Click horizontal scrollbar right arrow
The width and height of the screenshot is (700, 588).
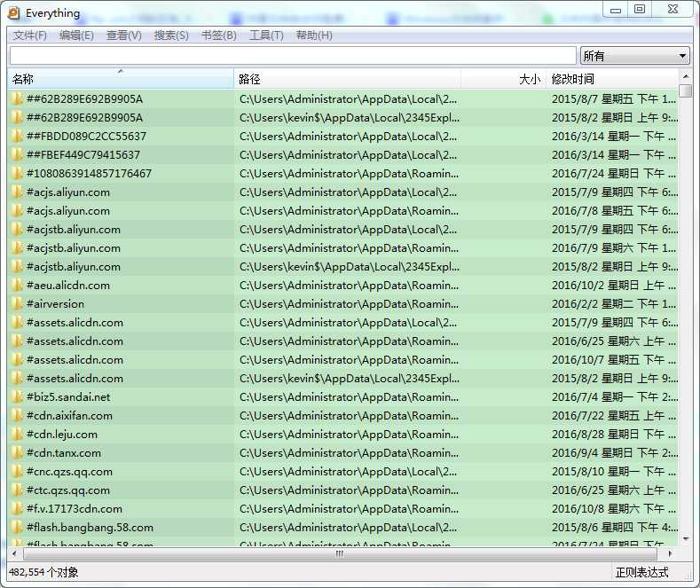[670, 553]
